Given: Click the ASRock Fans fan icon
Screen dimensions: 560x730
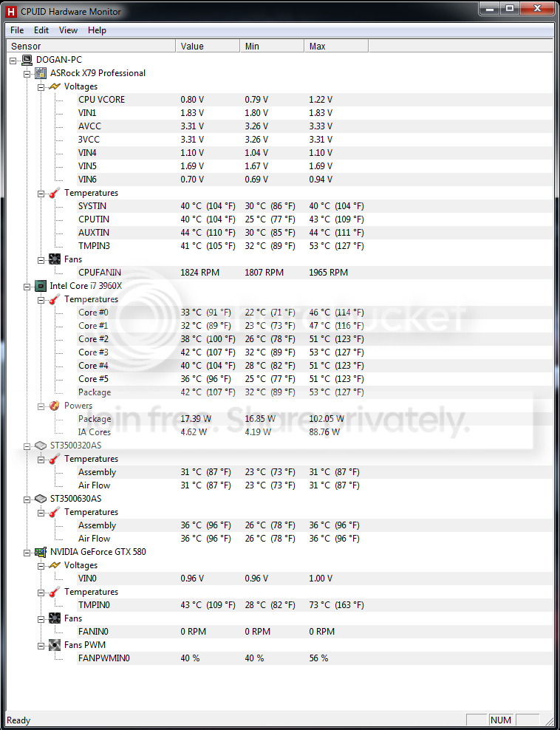Looking at the screenshot, I should point(55,259).
